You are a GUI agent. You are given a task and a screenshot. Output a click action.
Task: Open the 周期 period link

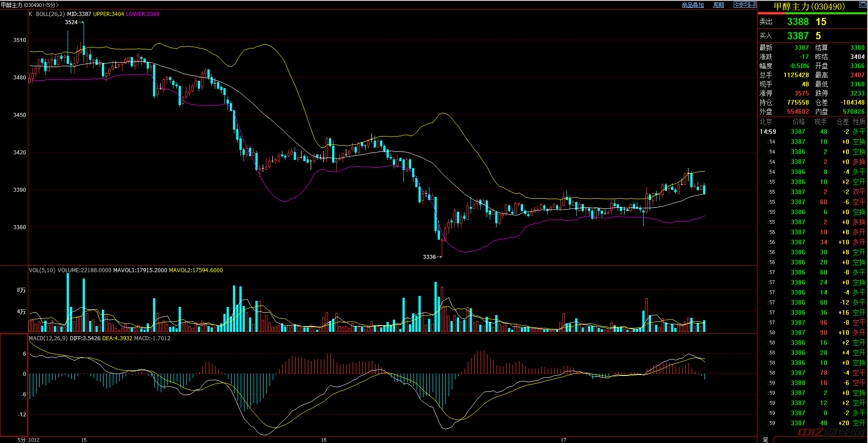pos(719,5)
